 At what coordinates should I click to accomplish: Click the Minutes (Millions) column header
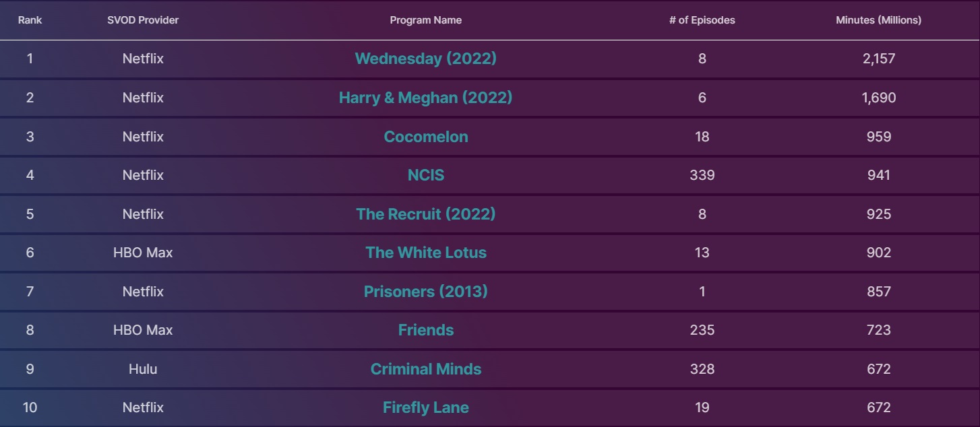(878, 20)
